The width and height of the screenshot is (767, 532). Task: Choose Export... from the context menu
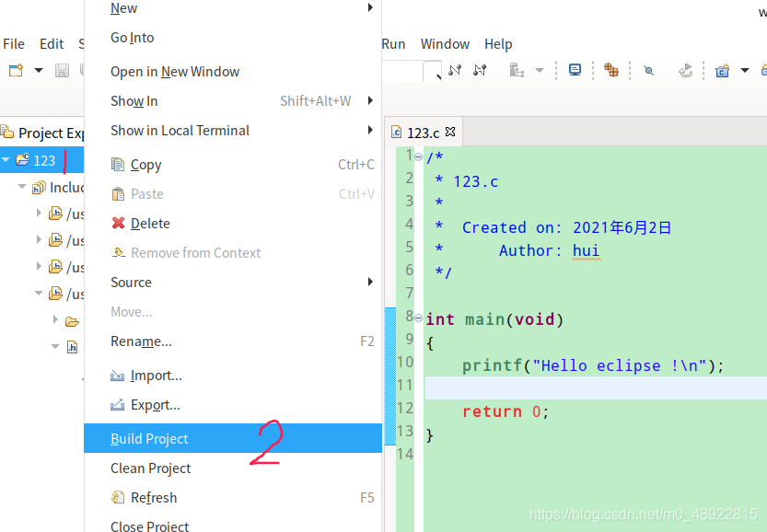click(233, 405)
